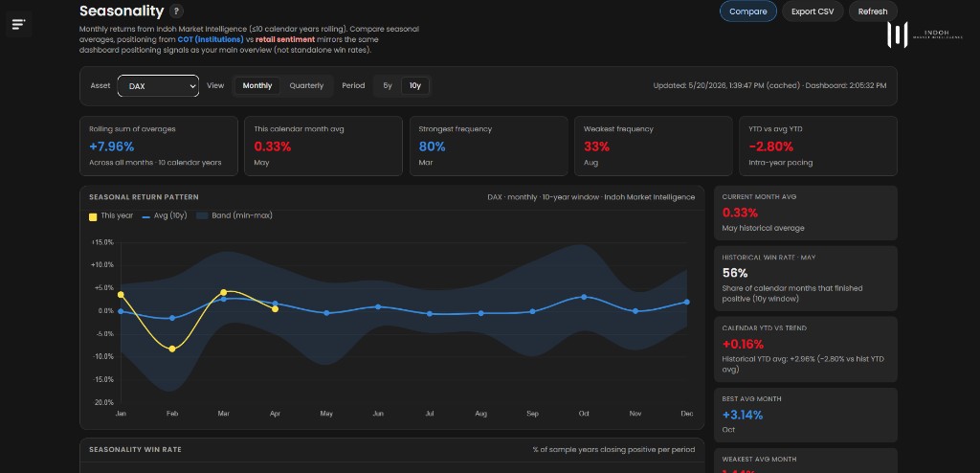Switch view to Quarterly
The image size is (980, 473).
point(306,86)
